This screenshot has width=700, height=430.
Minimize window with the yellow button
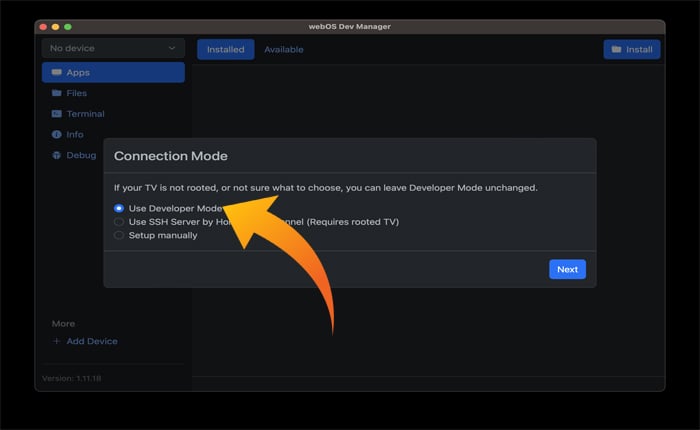click(x=56, y=25)
